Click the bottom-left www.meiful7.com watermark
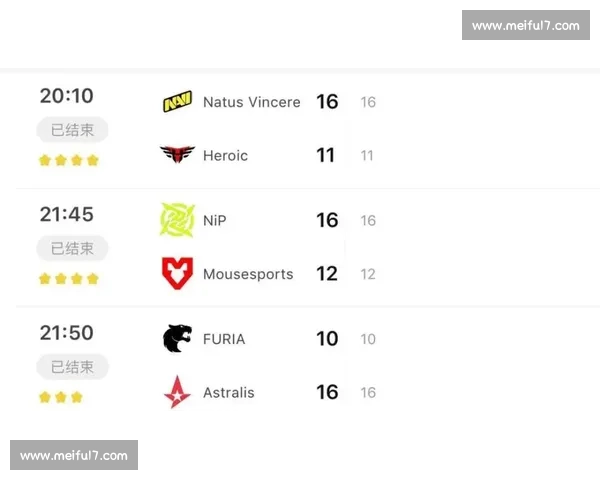 coord(75,456)
